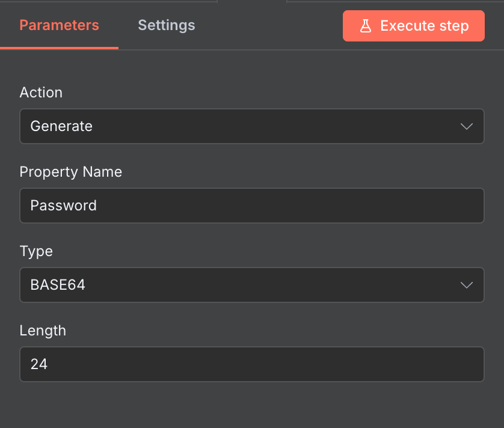Click the chevron on the Action selector
The height and width of the screenshot is (428, 504).
467,126
